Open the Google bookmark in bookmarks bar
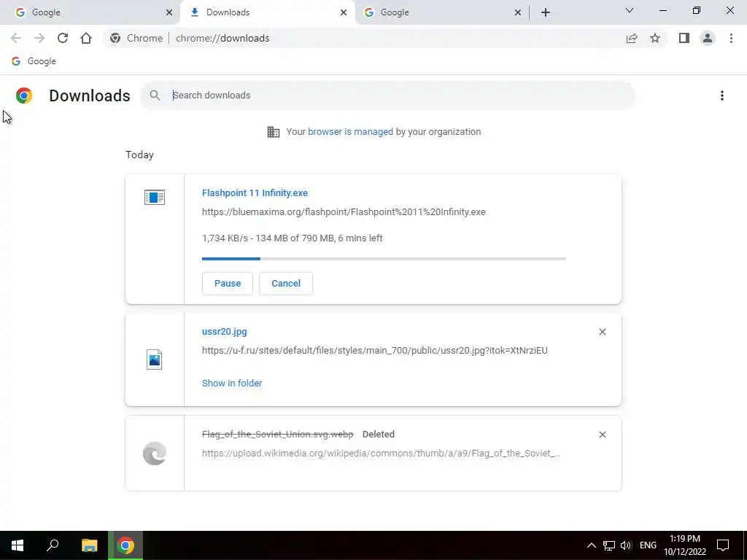 click(34, 61)
